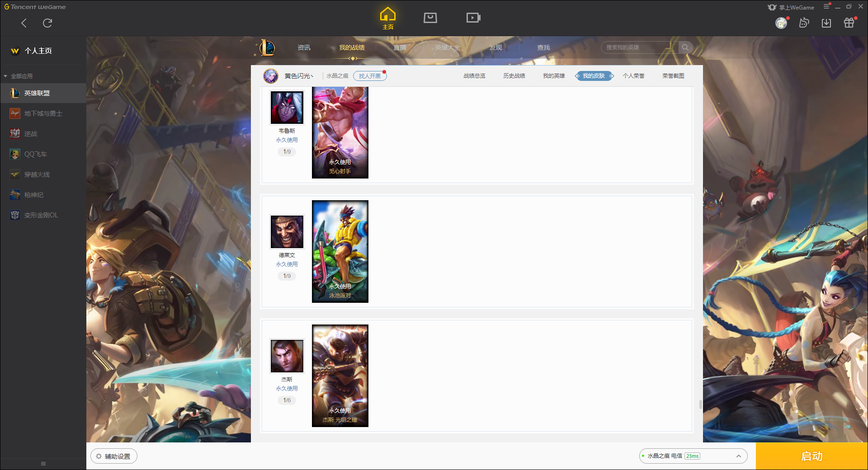Open the gift box icon
Viewport: 868px width, 470px height.
(x=849, y=23)
